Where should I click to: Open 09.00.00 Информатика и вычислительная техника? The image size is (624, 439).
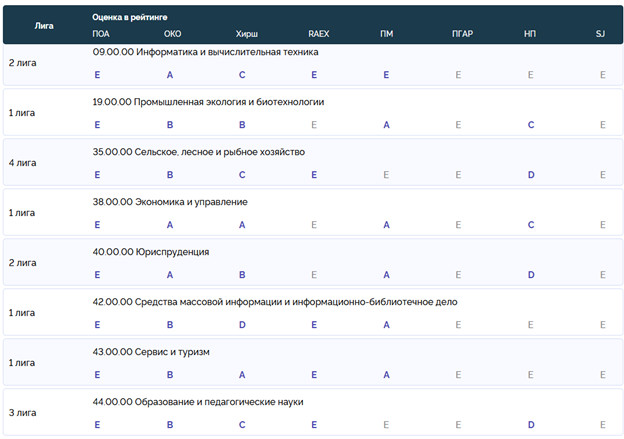click(205, 51)
